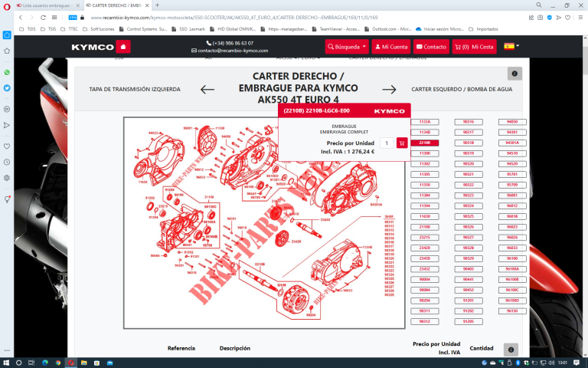This screenshot has width=588, height=368.
Task: Expand the Spanish flag language selector
Action: pos(511,47)
